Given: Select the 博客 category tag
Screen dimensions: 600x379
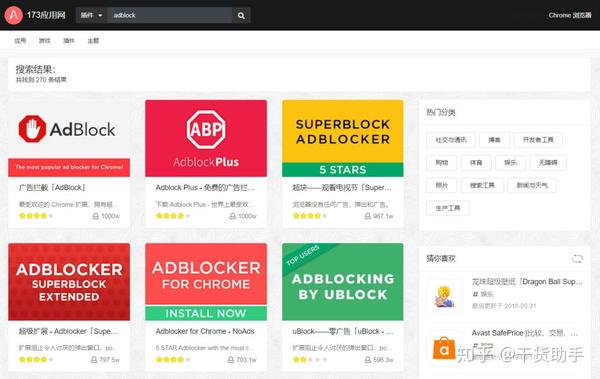Looking at the screenshot, I should point(494,140).
